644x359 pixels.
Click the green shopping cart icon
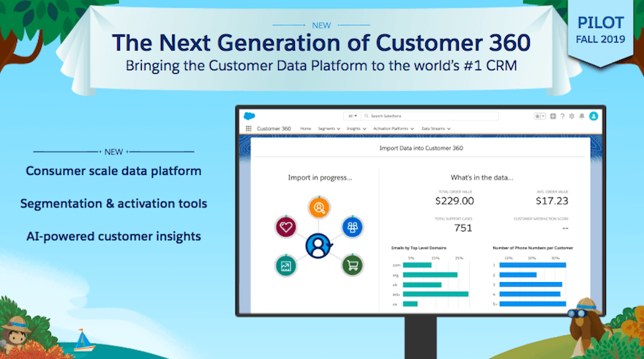(352, 265)
